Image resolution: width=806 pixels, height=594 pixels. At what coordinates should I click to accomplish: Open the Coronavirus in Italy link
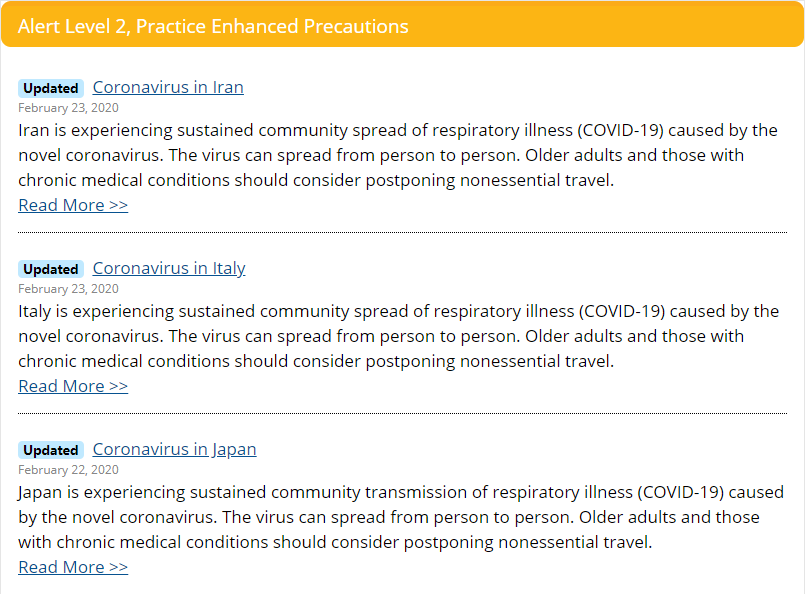click(x=169, y=268)
